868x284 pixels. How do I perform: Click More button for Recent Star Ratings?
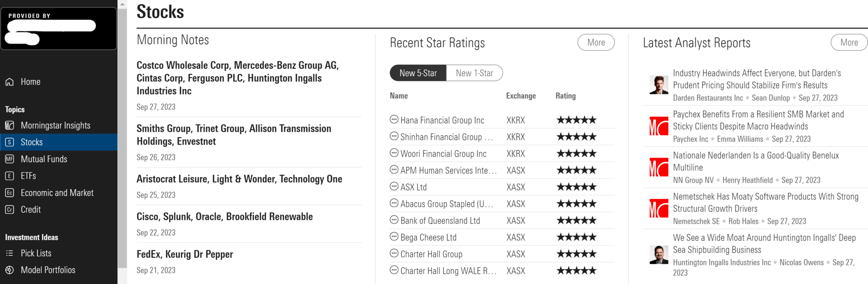(x=596, y=42)
